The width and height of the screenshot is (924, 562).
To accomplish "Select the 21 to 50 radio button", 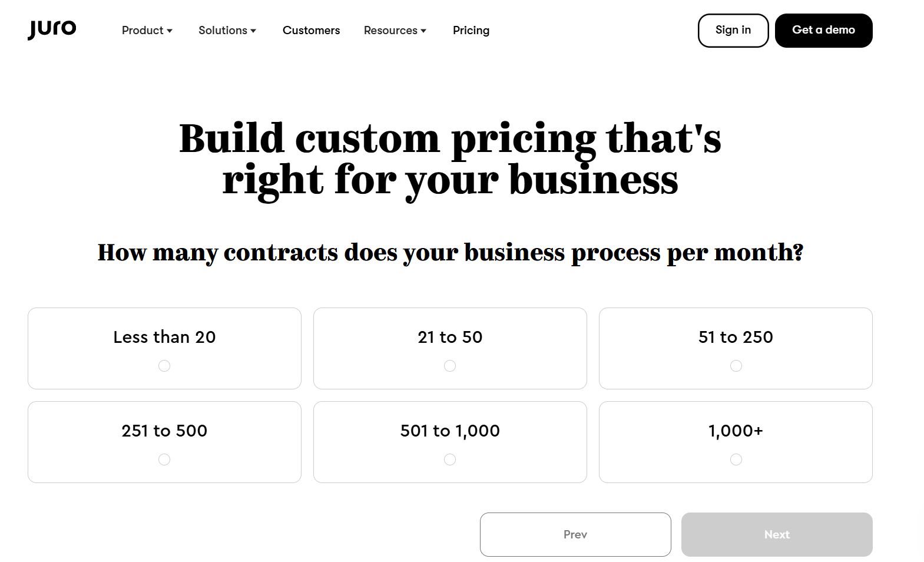I will [x=449, y=365].
